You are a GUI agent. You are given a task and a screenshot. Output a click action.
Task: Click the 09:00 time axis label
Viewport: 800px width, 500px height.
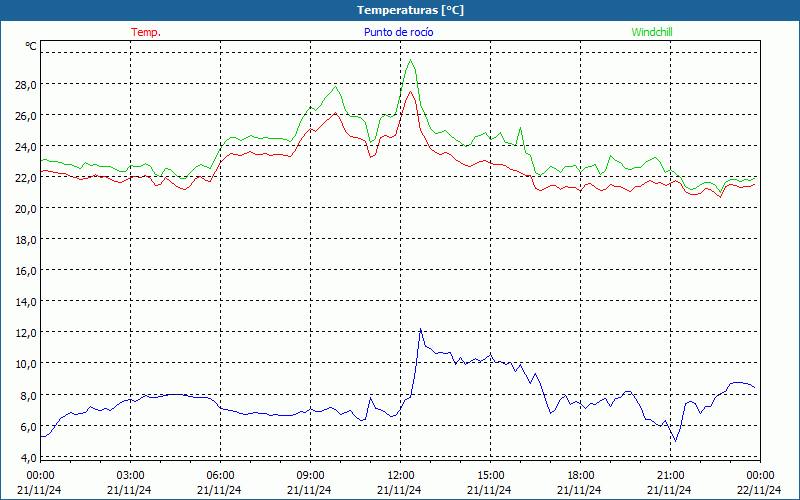pos(310,476)
